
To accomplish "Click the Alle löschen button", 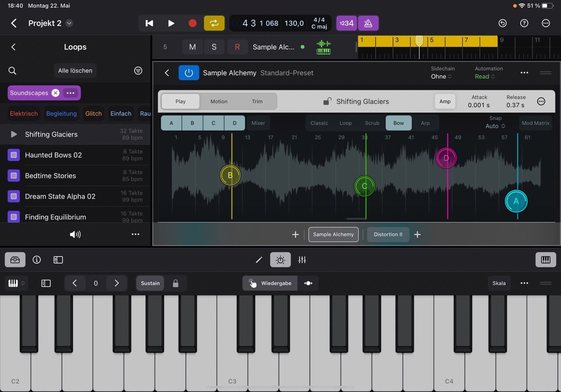I will pos(75,71).
